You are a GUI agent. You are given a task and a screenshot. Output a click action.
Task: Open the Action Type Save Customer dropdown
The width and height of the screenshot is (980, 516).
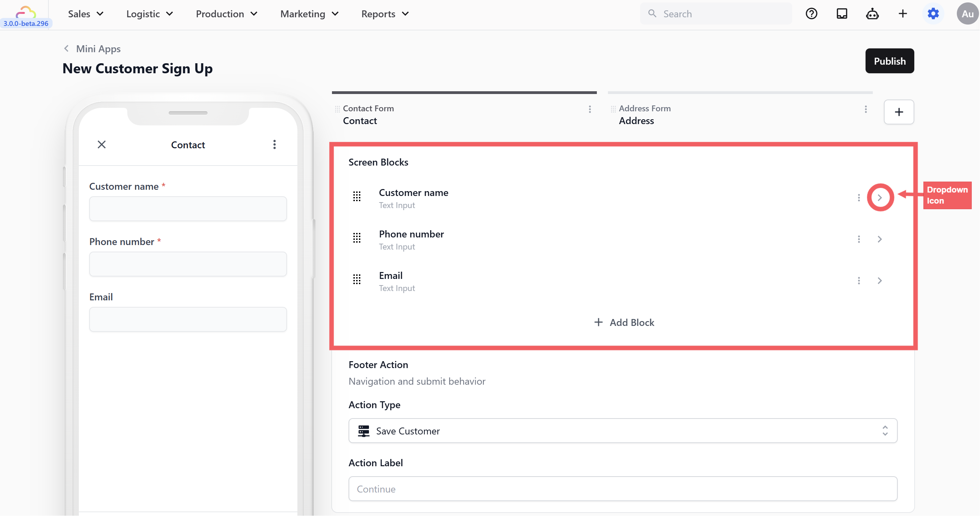pos(622,431)
